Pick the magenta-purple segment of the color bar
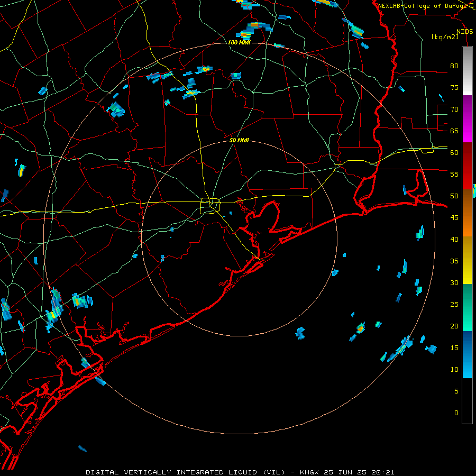The height and width of the screenshot is (476, 476). coord(467,118)
